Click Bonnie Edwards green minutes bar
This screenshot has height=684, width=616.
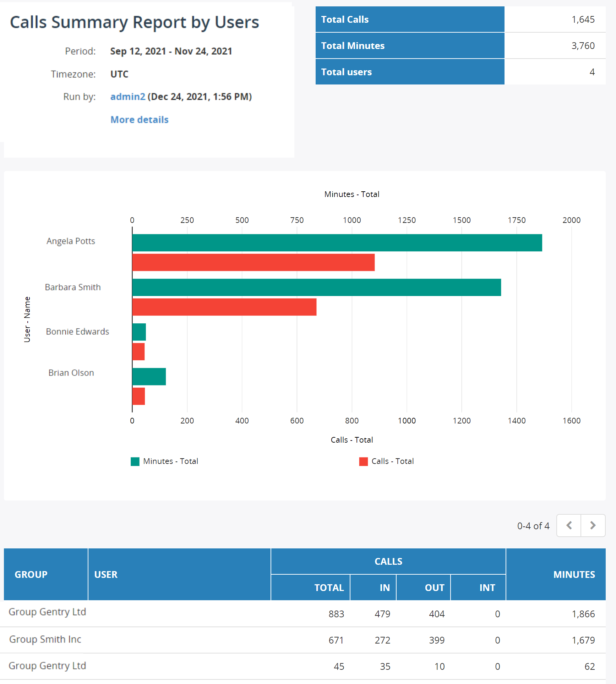point(139,332)
